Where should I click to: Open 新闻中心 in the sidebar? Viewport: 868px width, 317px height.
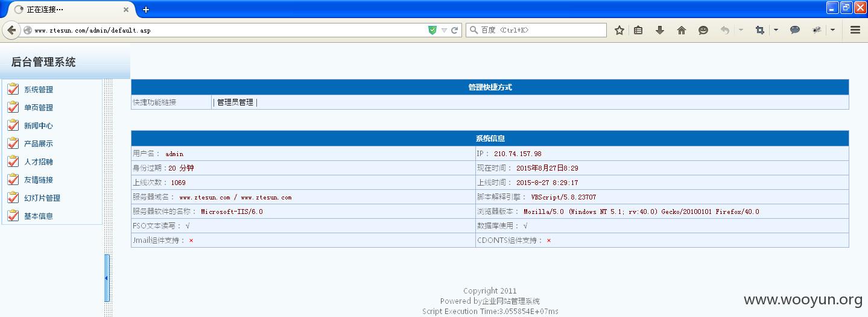coord(39,126)
